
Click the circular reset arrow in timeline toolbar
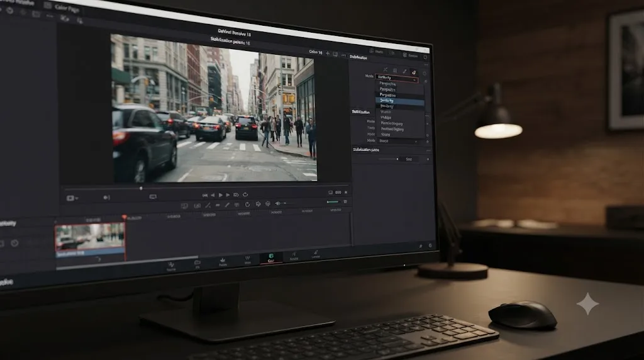coord(247,205)
